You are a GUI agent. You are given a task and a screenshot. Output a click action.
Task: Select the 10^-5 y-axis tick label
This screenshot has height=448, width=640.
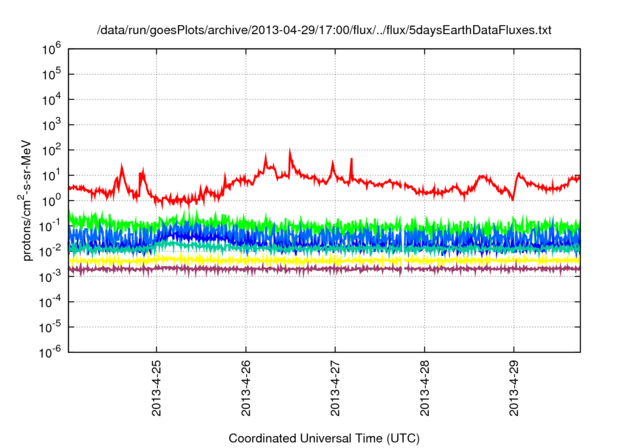50,327
